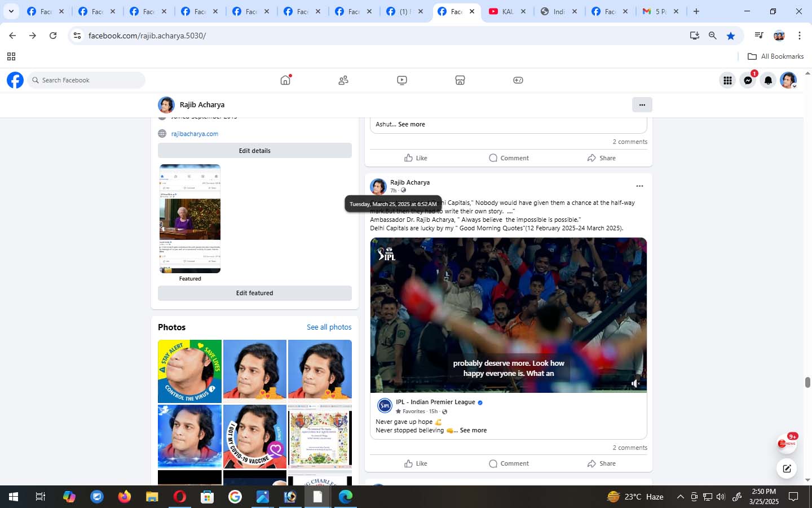Play the IPL crowd video
Viewport: 812px width, 508px height.
point(509,315)
